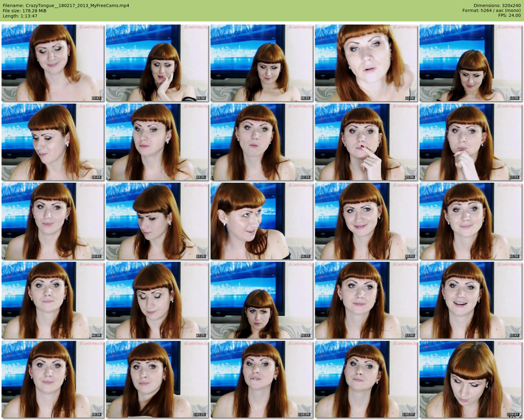Image resolution: width=524 pixels, height=420 pixels.
Task: Open the wide-shot frame at 50:12
Action: (262, 300)
